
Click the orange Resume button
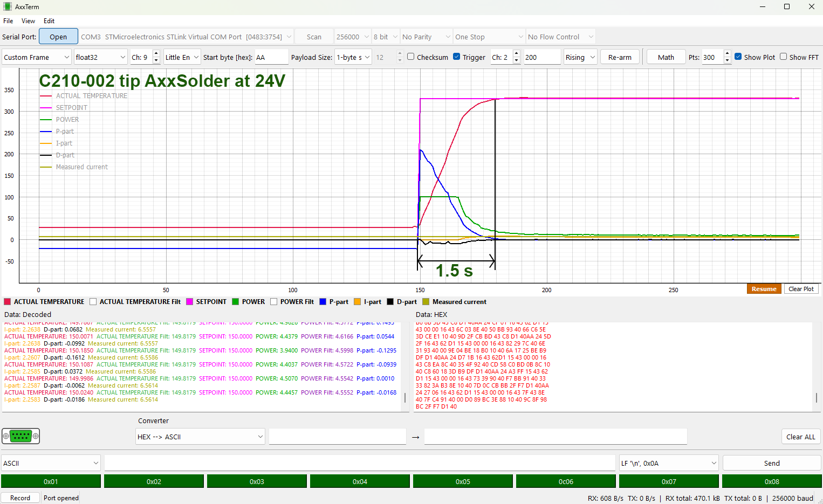click(764, 289)
